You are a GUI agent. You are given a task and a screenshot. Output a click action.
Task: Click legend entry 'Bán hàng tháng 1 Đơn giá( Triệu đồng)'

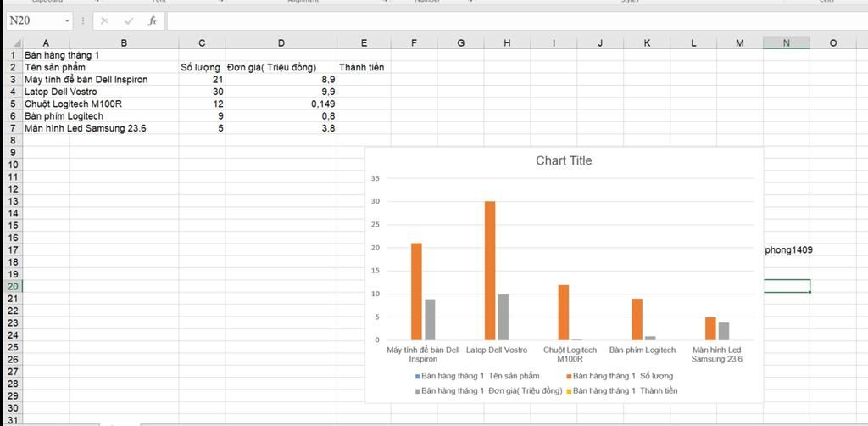point(489,390)
